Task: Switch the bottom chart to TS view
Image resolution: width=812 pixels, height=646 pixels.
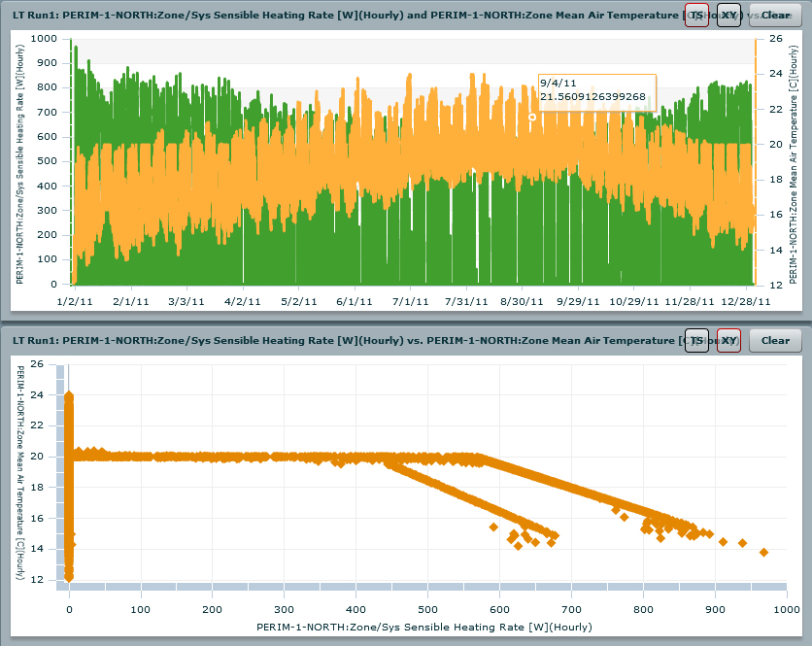Action: point(696,341)
